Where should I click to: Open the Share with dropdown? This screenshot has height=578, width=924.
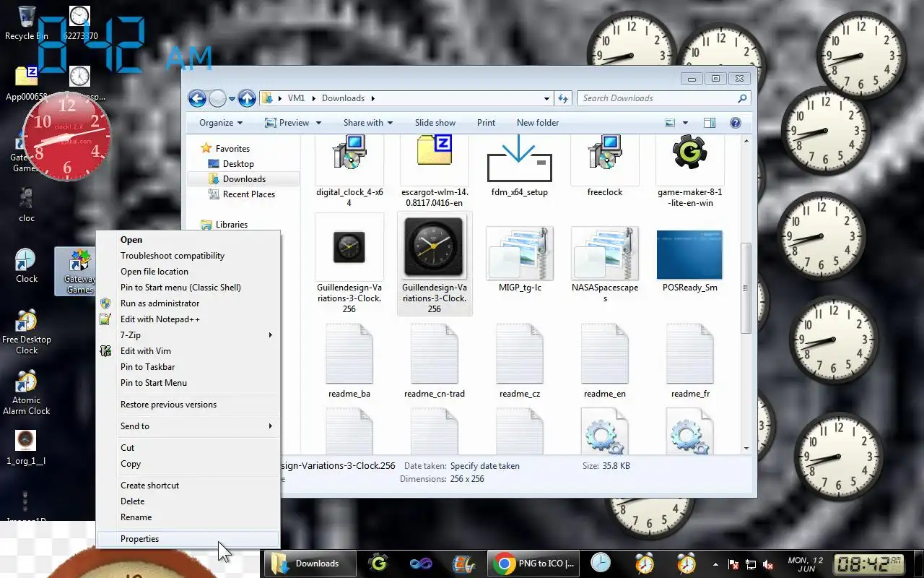coord(368,123)
